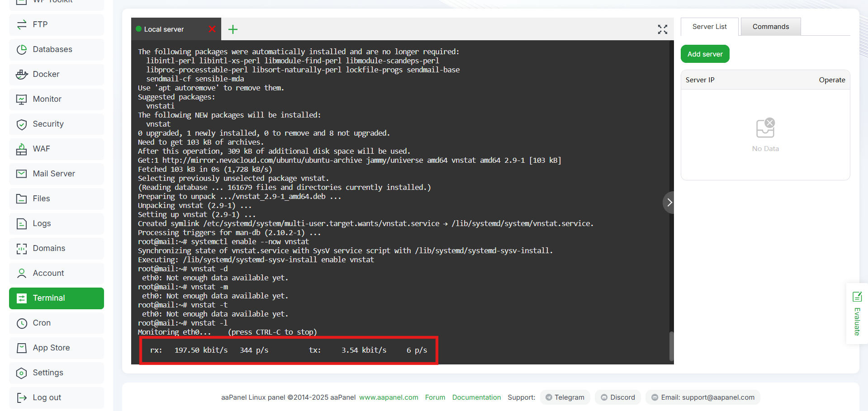
Task: Toggle fullscreen terminal view
Action: (663, 29)
